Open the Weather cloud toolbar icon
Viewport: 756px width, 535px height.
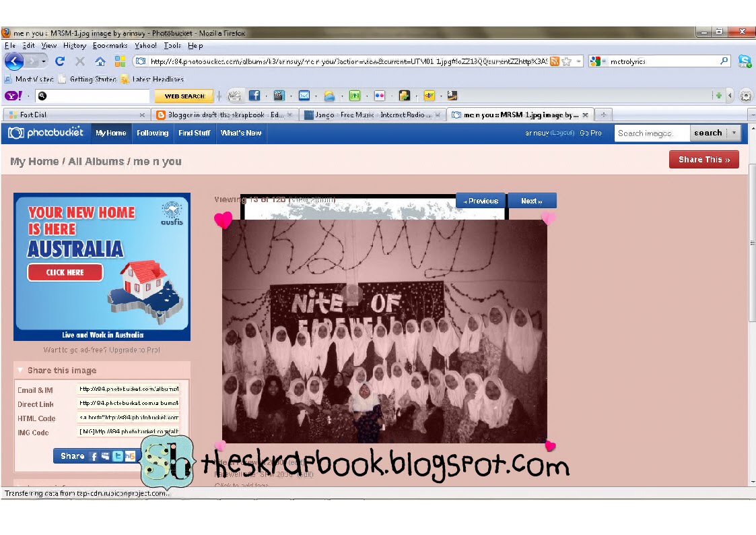(x=329, y=96)
